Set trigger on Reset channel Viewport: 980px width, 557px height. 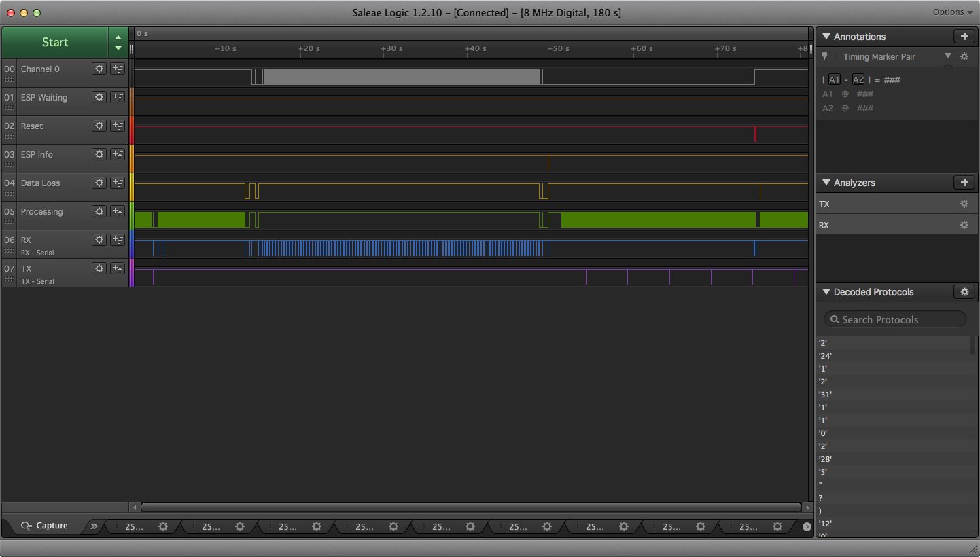(x=118, y=126)
